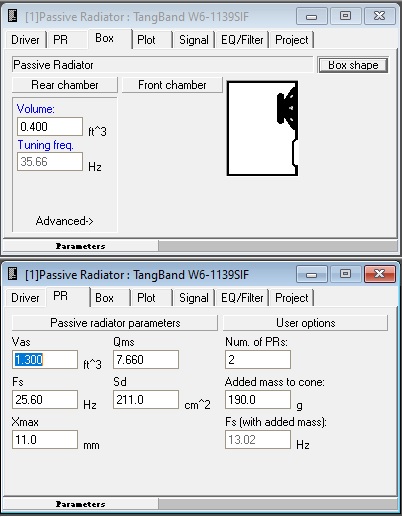This screenshot has height=517, width=402.
Task: Click the Added mass to cone field
Action: (x=258, y=400)
